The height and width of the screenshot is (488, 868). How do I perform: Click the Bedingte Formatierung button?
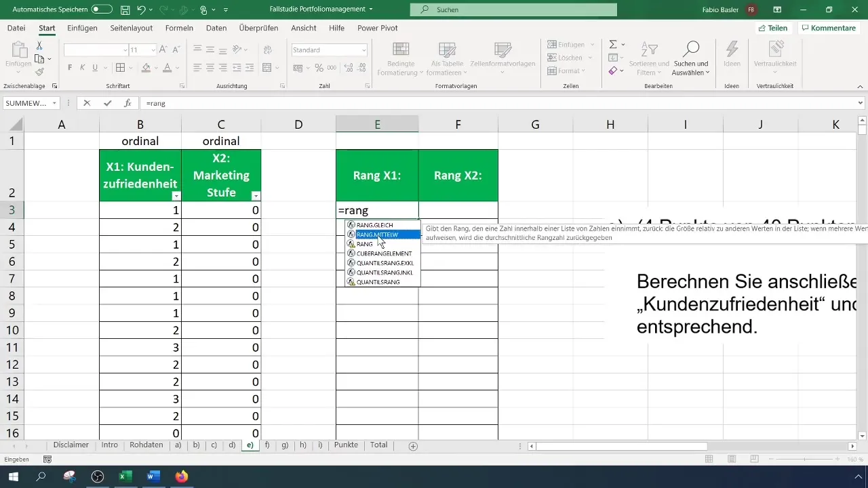[x=401, y=59]
